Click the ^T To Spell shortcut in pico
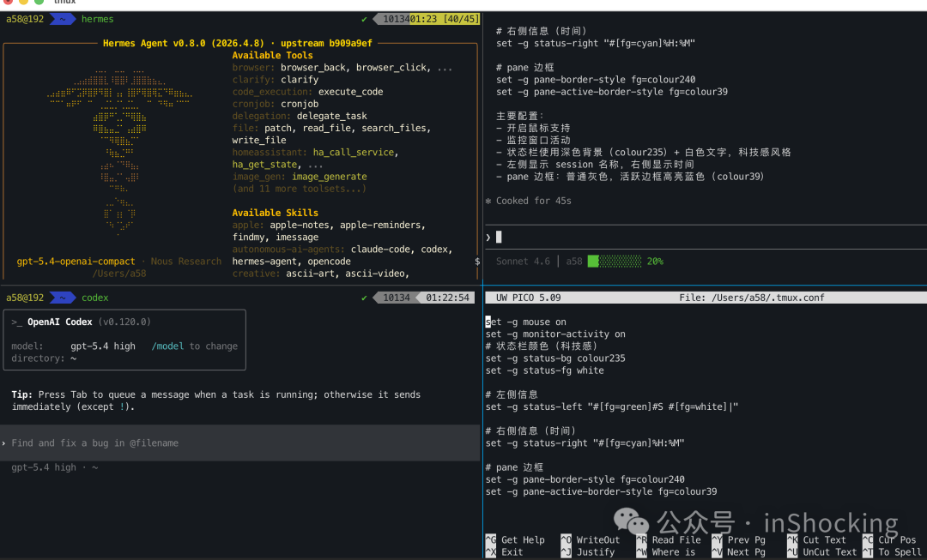This screenshot has height=560, width=927. (894, 552)
